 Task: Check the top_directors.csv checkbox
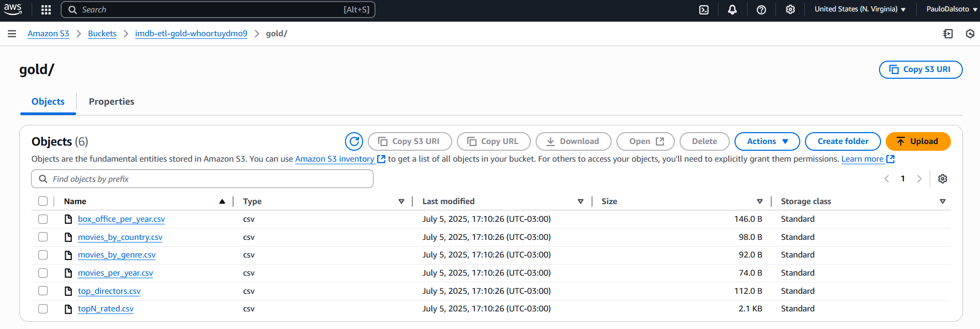click(x=43, y=291)
